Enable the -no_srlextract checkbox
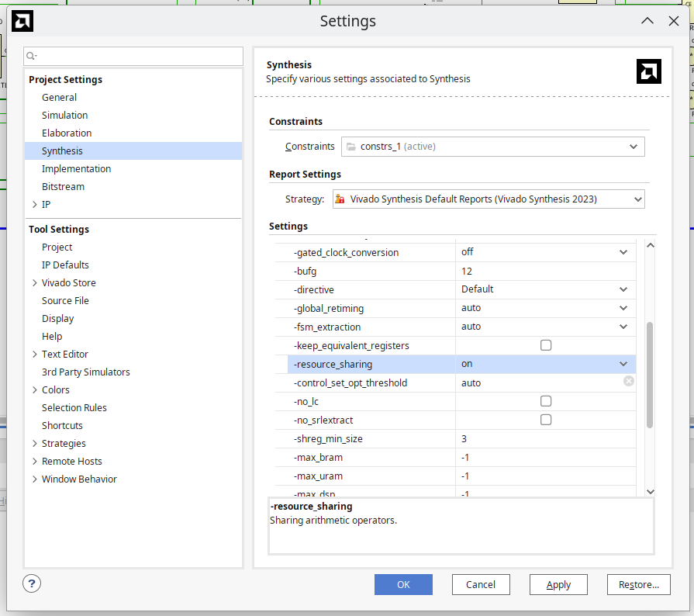The height and width of the screenshot is (616, 694). [546, 420]
